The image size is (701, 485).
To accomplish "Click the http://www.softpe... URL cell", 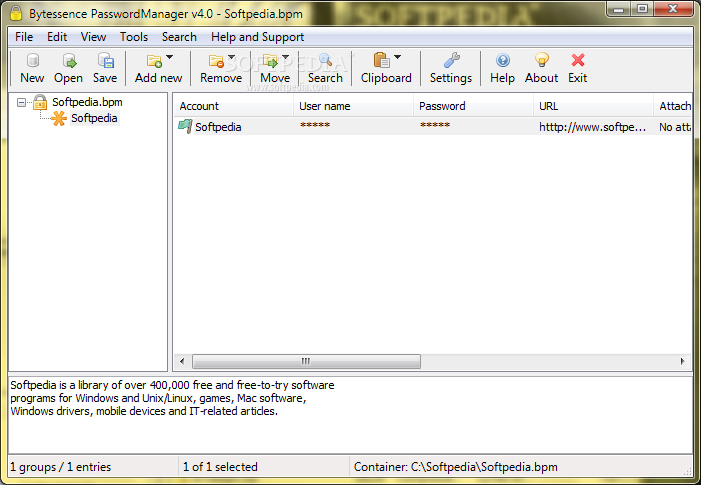I will coord(592,127).
